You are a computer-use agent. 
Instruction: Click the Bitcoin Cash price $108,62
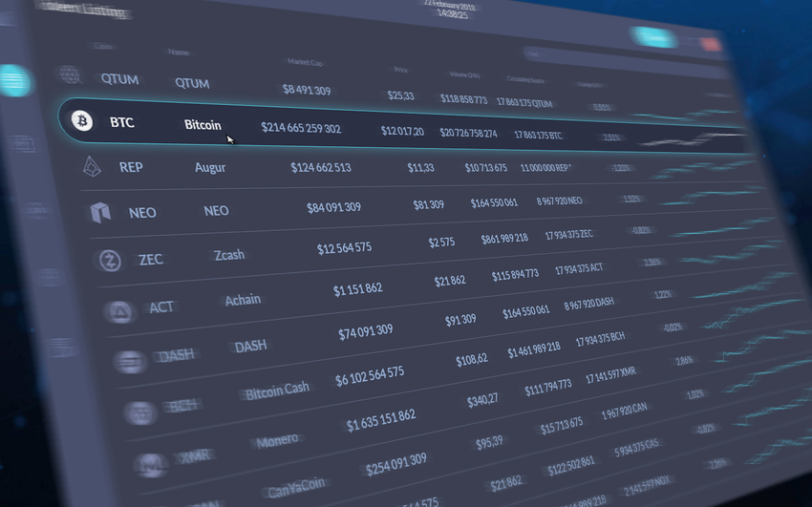pyautogui.click(x=471, y=359)
